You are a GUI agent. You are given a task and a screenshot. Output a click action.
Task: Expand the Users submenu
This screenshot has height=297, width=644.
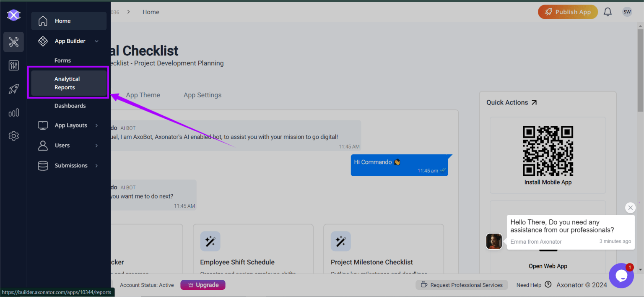(96, 146)
